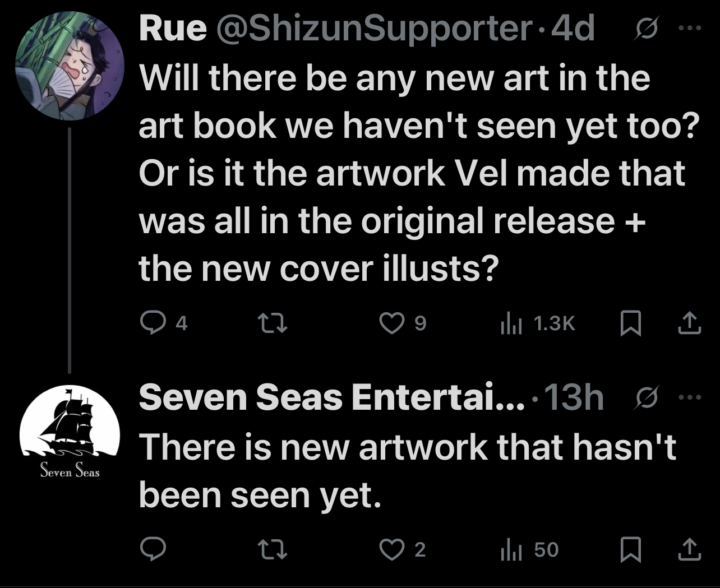This screenshot has width=720, height=588.
Task: Open Rue's profile picture
Action: click(69, 66)
